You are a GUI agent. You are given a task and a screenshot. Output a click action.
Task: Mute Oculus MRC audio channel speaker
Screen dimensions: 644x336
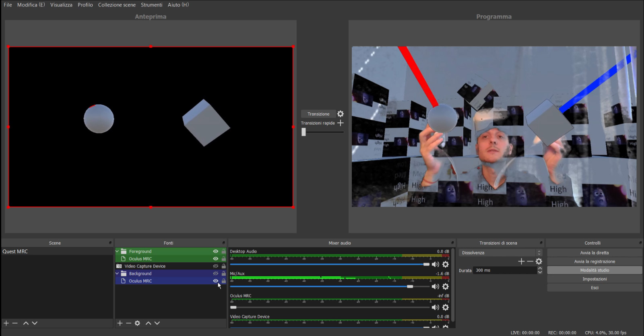436,307
